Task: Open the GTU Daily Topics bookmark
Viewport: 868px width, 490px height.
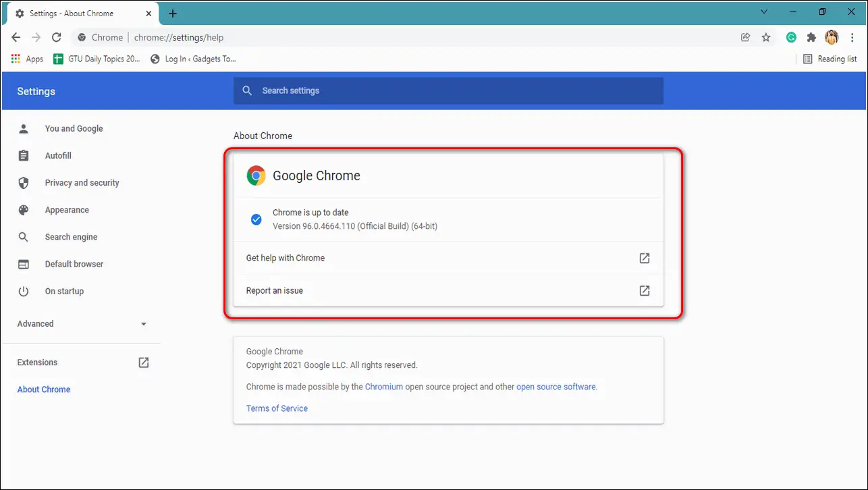Action: click(97, 59)
